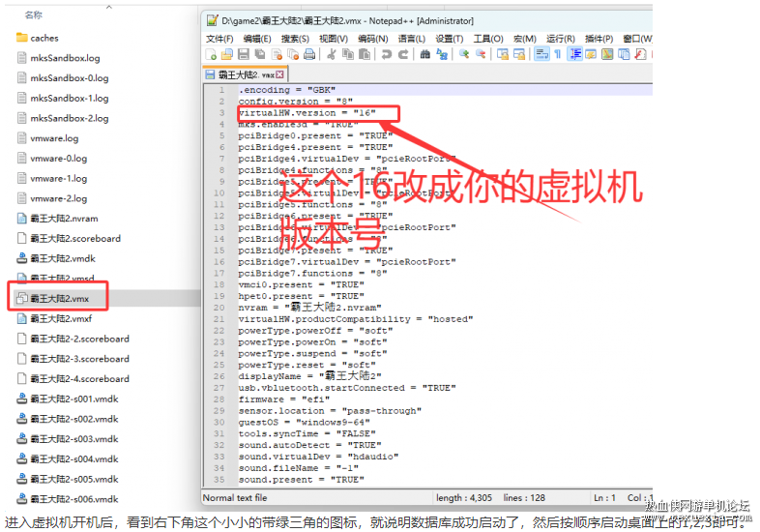Screen dimensions: 760x532
Task: Click the Close document toolbar icon
Action: [x=277, y=54]
